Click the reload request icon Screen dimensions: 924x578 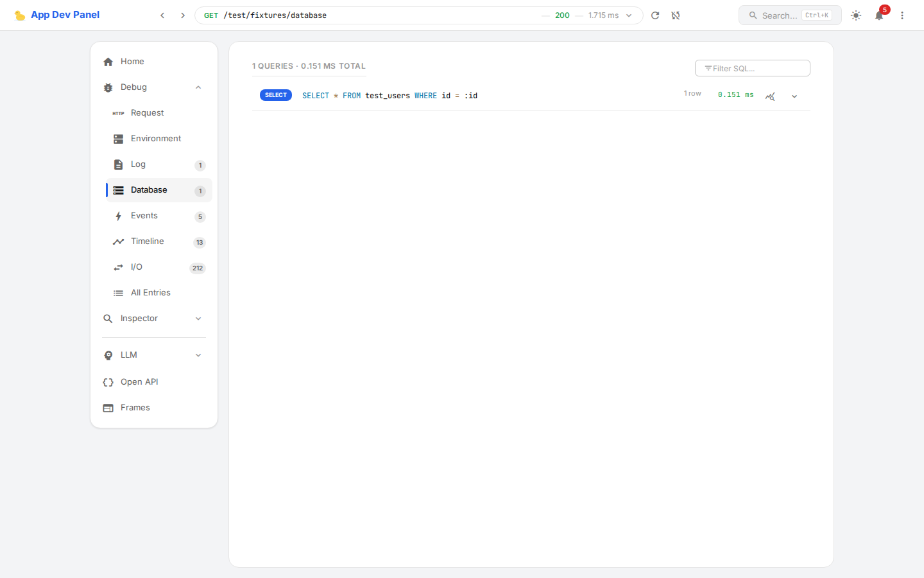click(655, 15)
